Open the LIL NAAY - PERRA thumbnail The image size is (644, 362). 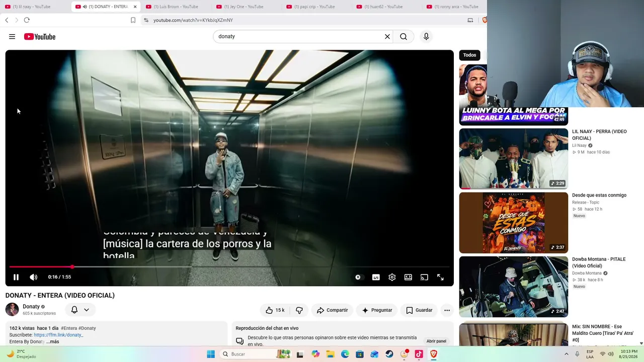pos(513,159)
